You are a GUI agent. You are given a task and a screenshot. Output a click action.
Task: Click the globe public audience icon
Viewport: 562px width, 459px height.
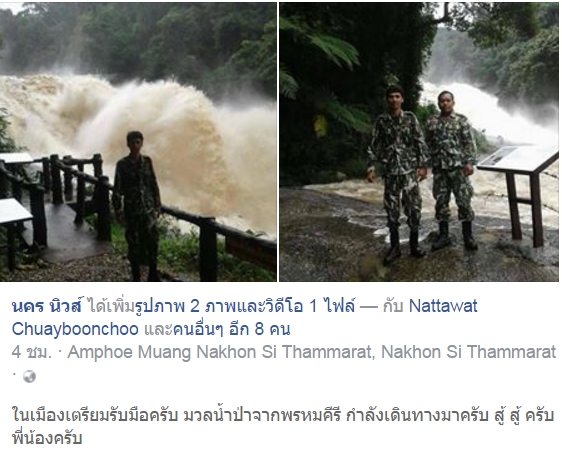coord(29,376)
